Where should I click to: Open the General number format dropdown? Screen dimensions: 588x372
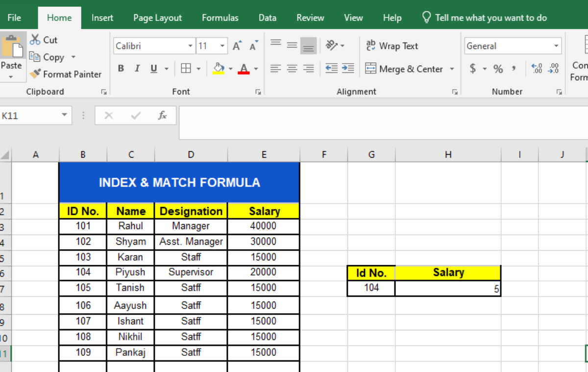pos(557,46)
